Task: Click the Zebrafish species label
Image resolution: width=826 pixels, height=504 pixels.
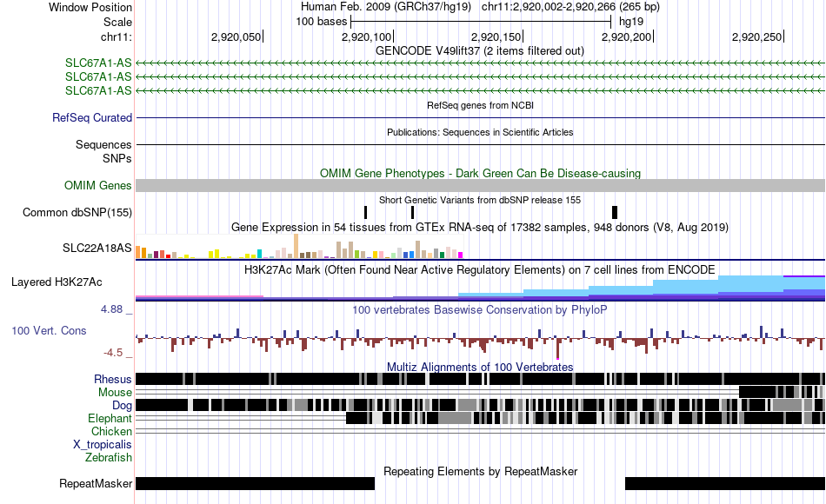Action: pos(109,457)
